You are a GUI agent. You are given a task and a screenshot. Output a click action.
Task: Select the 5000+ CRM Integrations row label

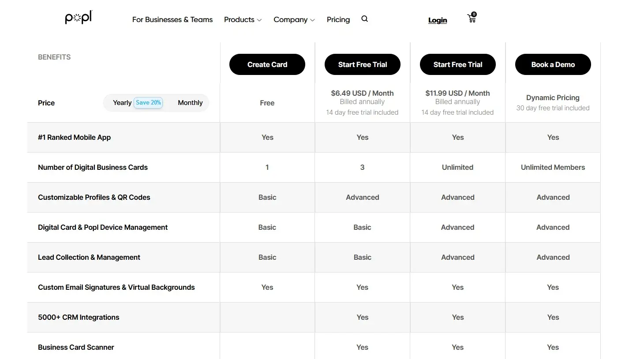point(79,317)
